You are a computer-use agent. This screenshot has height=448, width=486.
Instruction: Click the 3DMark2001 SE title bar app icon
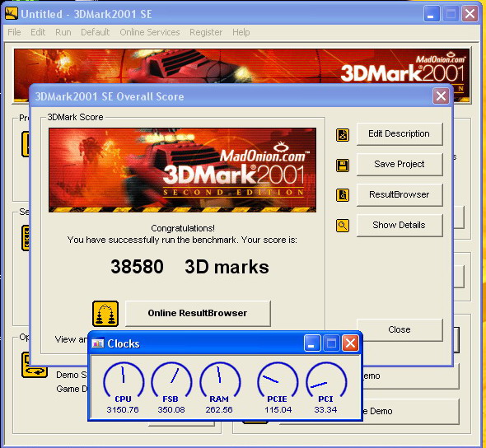coord(12,14)
